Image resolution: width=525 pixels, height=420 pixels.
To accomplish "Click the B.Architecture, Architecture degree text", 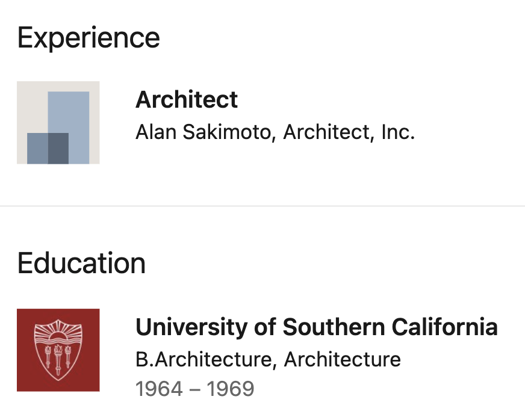I will (x=268, y=359).
